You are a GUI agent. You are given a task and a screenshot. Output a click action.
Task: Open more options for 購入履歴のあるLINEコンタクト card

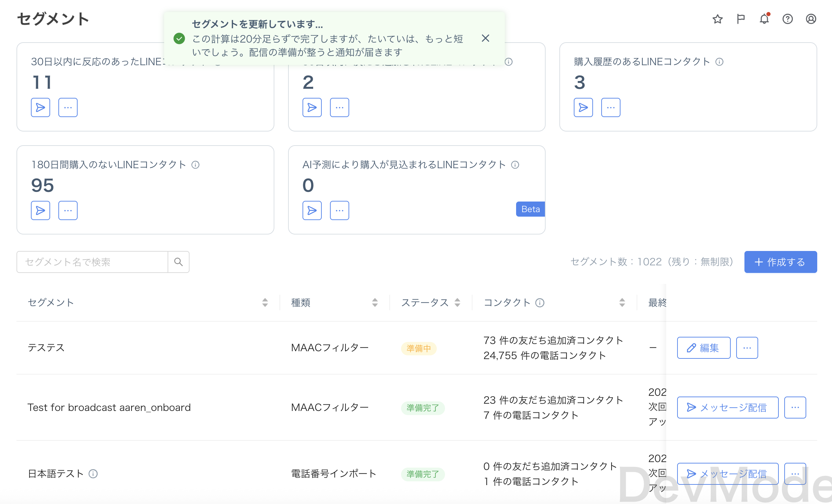[611, 107]
